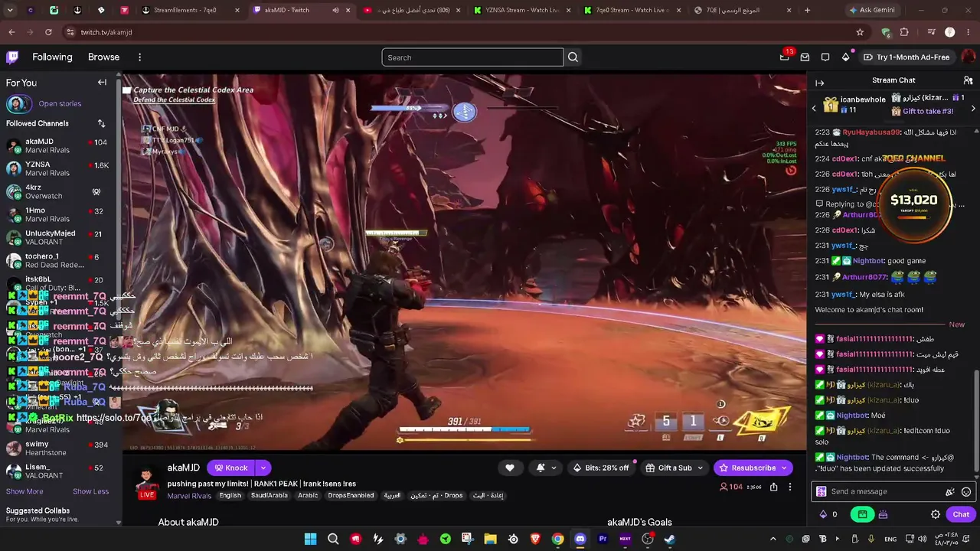Open the Following page
The image size is (980, 551).
pyautogui.click(x=52, y=57)
